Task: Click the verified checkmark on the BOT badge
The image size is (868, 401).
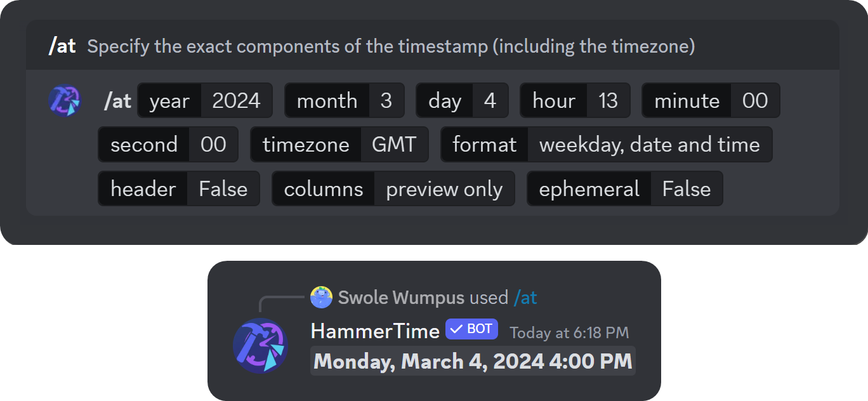Action: point(456,329)
